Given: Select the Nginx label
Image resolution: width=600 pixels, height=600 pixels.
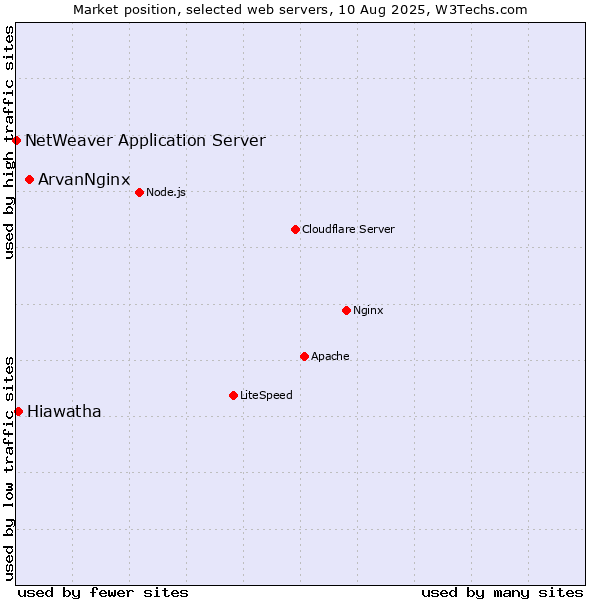Looking at the screenshot, I should pyautogui.click(x=368, y=310).
